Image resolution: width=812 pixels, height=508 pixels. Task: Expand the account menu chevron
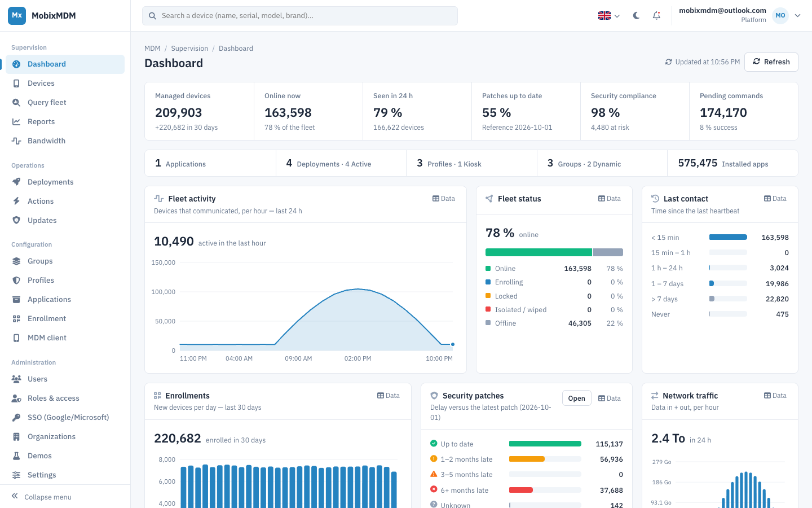797,16
